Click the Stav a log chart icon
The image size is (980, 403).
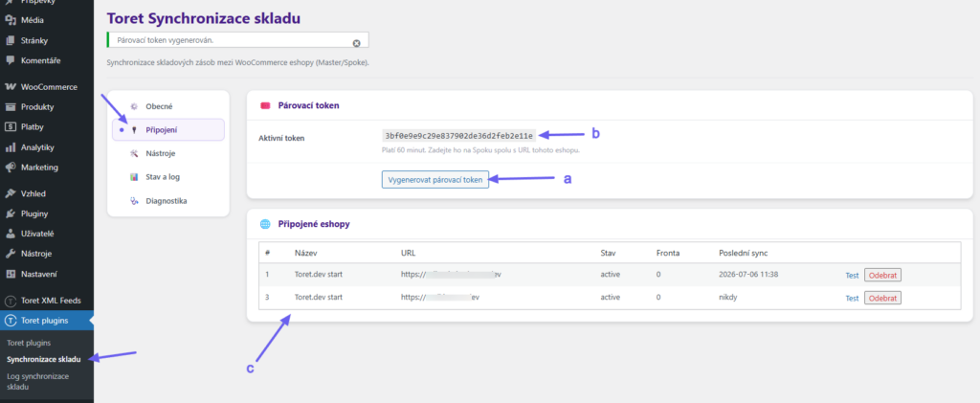point(134,177)
